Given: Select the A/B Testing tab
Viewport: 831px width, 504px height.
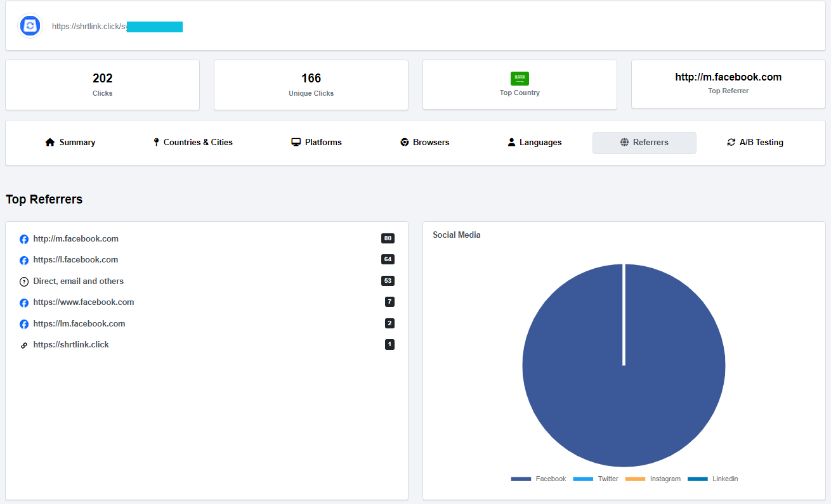Looking at the screenshot, I should (x=755, y=143).
